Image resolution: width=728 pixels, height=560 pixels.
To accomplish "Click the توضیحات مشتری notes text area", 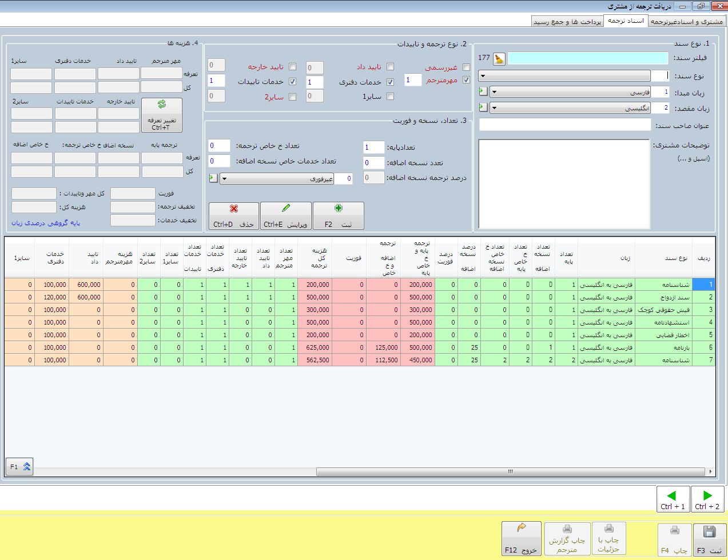I will tap(564, 183).
